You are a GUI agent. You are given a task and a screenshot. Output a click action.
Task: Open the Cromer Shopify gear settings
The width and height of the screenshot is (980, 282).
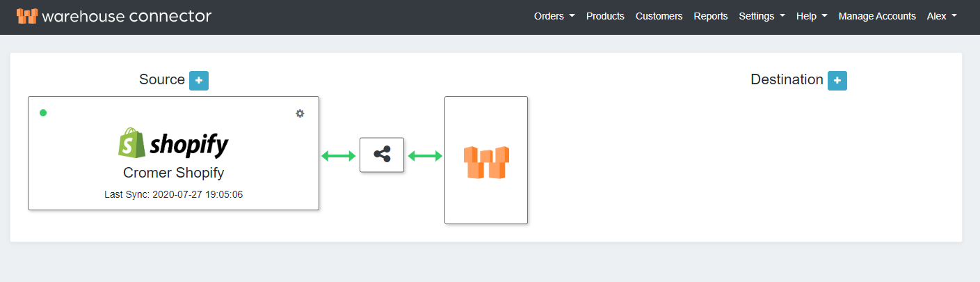(x=300, y=113)
